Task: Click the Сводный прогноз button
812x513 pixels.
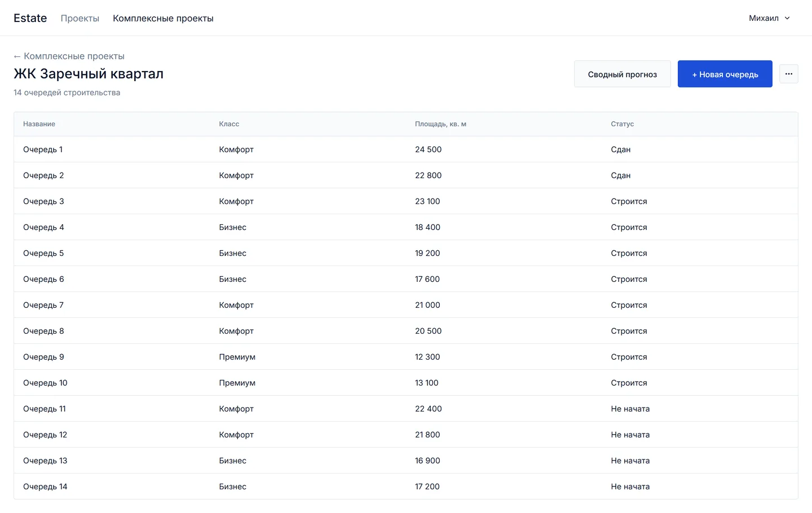Action: [x=623, y=74]
